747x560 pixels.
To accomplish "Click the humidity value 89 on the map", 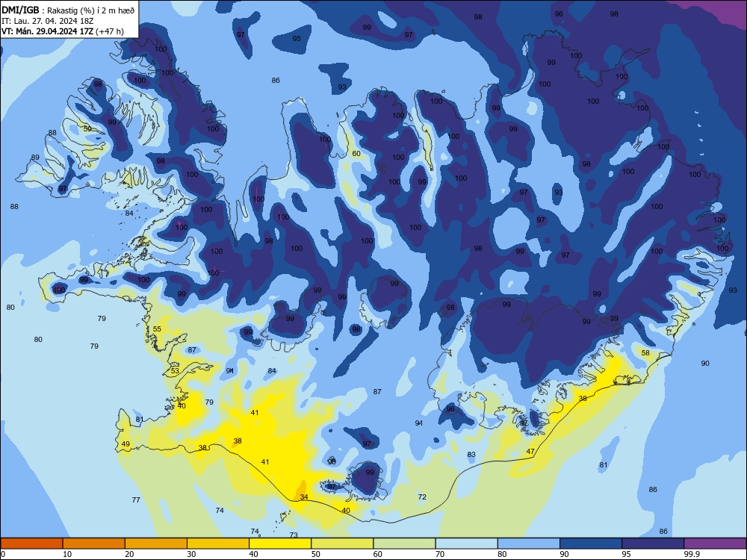I will pyautogui.click(x=35, y=157).
